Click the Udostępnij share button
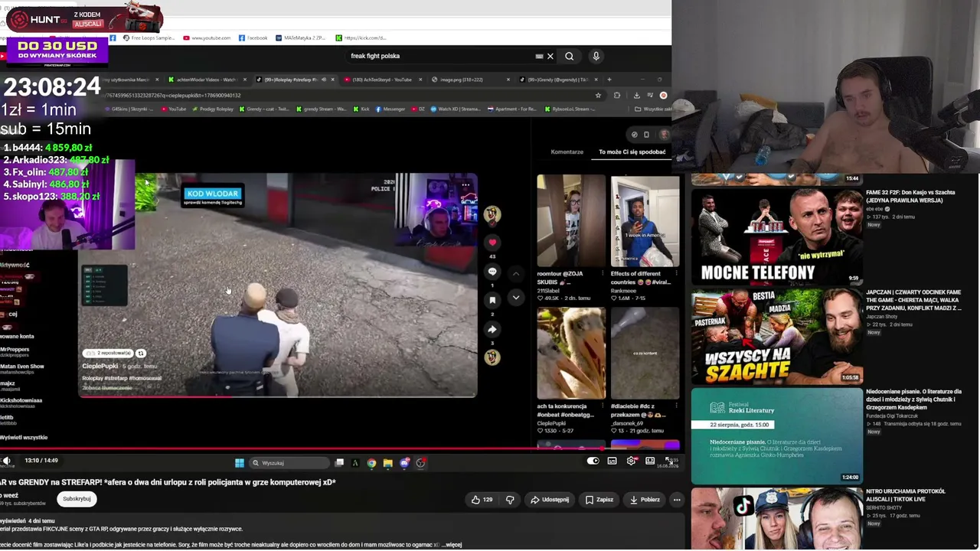Viewport: 980px width, 551px height. pos(550,500)
